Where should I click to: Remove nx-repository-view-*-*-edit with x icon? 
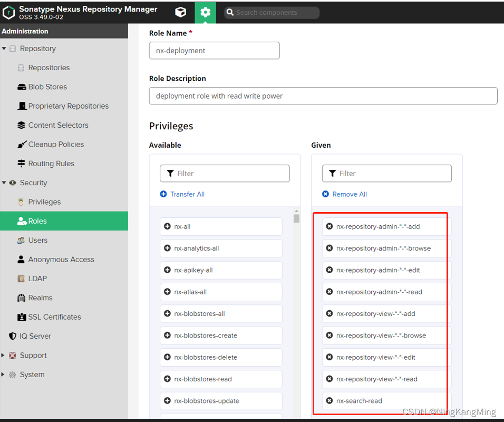pos(329,357)
